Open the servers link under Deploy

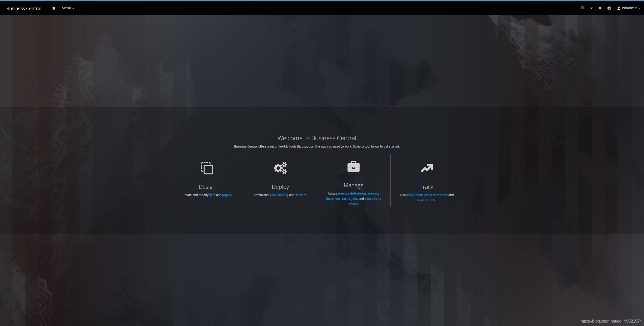point(301,195)
